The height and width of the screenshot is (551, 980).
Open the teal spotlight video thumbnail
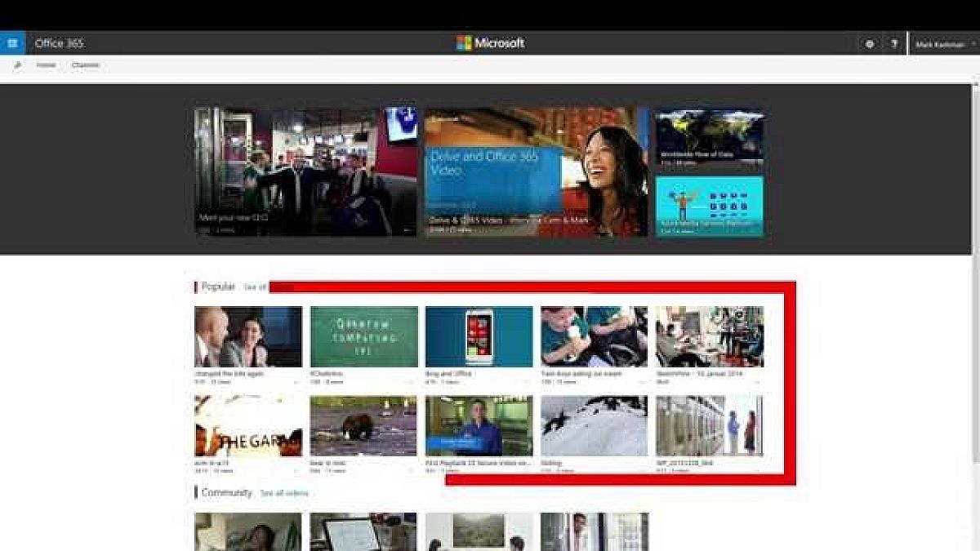tap(709, 206)
